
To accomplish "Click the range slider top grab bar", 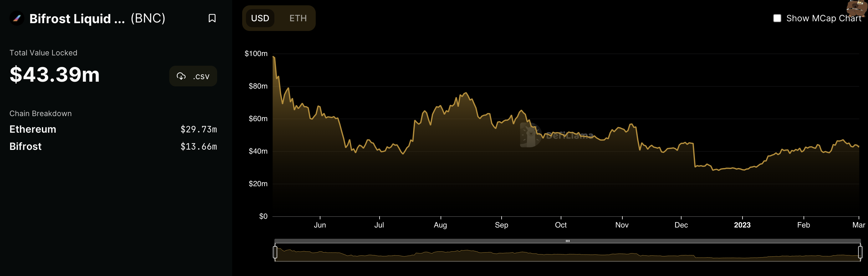I will coord(567,241).
